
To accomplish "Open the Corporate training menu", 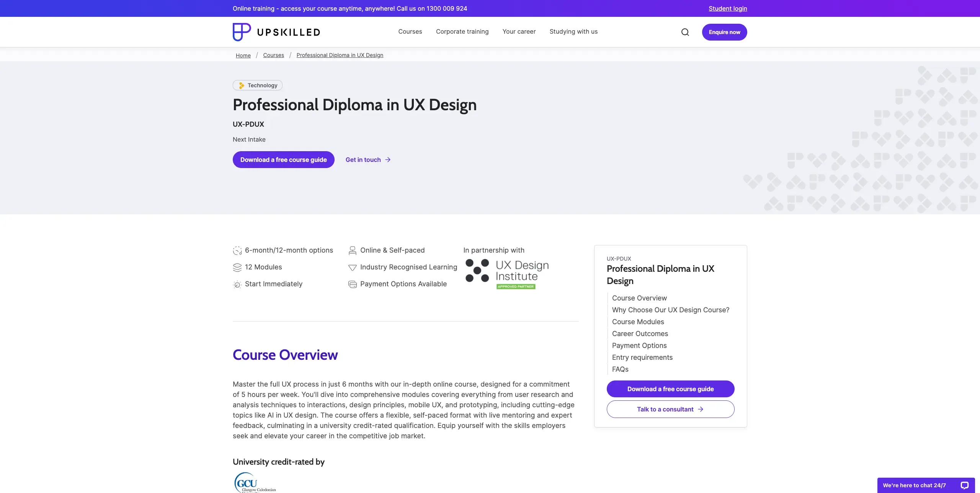I will click(x=462, y=32).
